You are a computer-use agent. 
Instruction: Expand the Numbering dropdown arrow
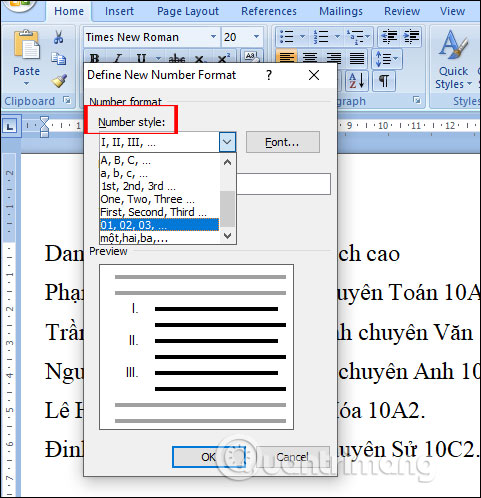point(337,36)
